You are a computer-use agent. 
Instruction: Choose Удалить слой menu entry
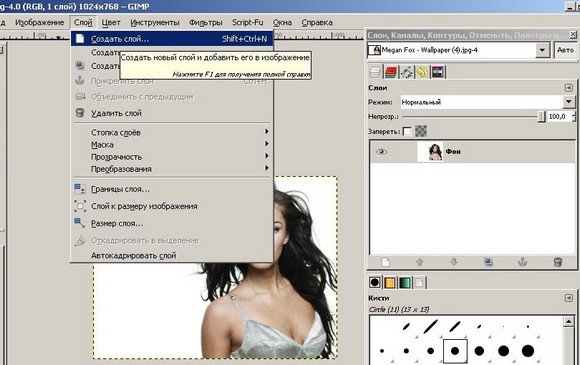(172, 113)
